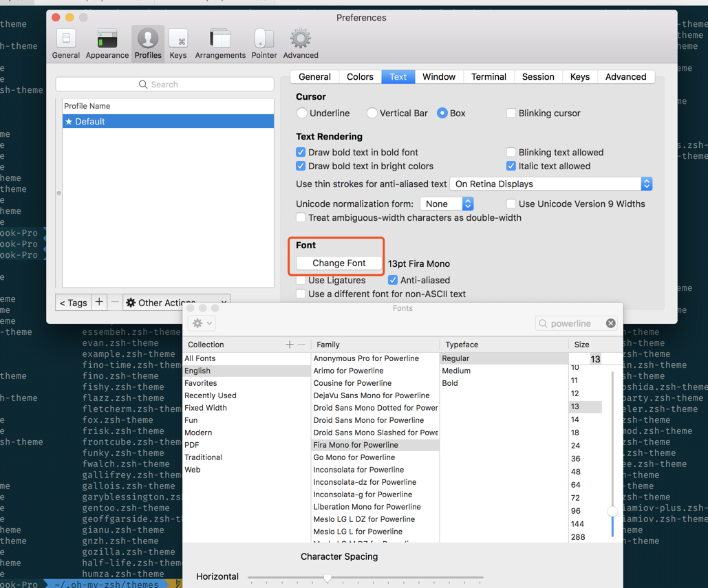Switch to Terminal profile tab
This screenshot has height=588, width=708.
[489, 77]
